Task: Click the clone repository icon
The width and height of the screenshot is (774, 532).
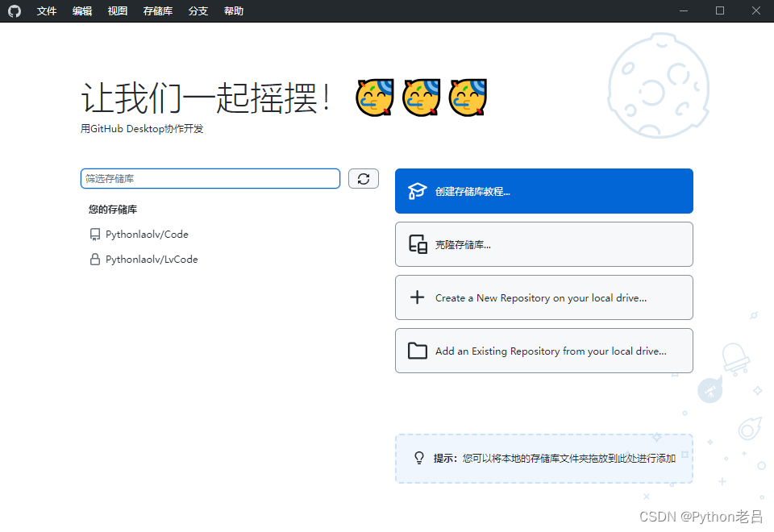Action: (x=417, y=243)
